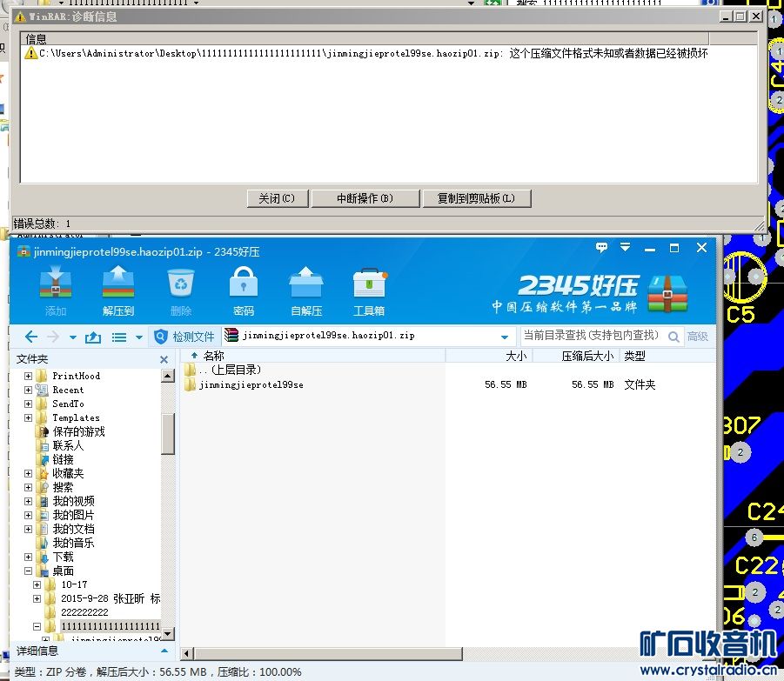Click the 解压到 (Extract to) icon

tap(118, 291)
